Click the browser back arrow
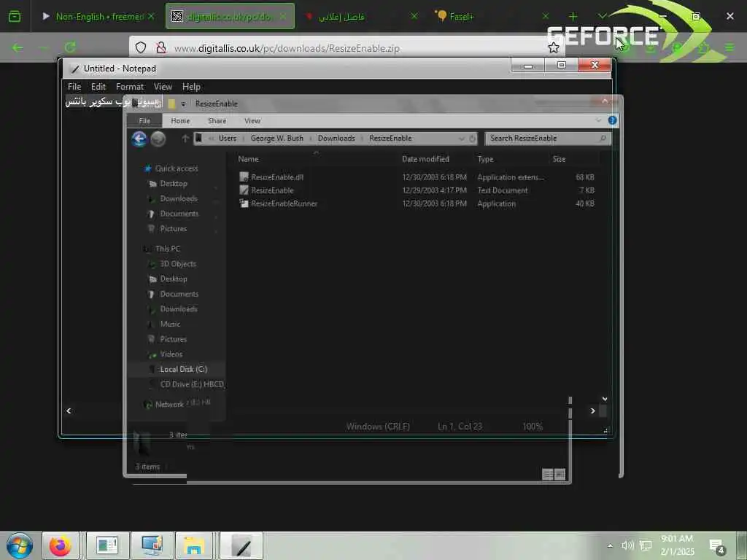This screenshot has height=560, width=747. coord(18,47)
